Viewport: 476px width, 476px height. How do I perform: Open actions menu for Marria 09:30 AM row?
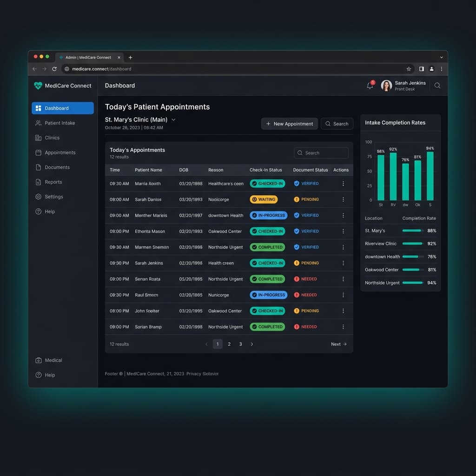pyautogui.click(x=343, y=184)
